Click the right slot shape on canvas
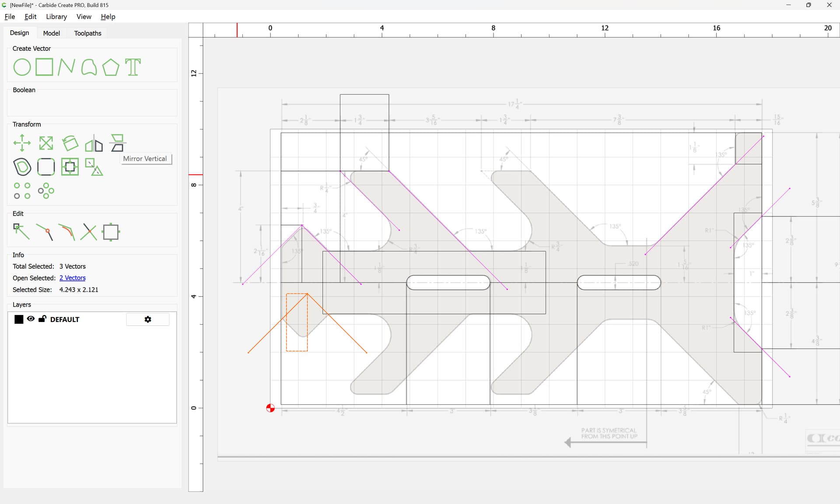 (x=619, y=283)
